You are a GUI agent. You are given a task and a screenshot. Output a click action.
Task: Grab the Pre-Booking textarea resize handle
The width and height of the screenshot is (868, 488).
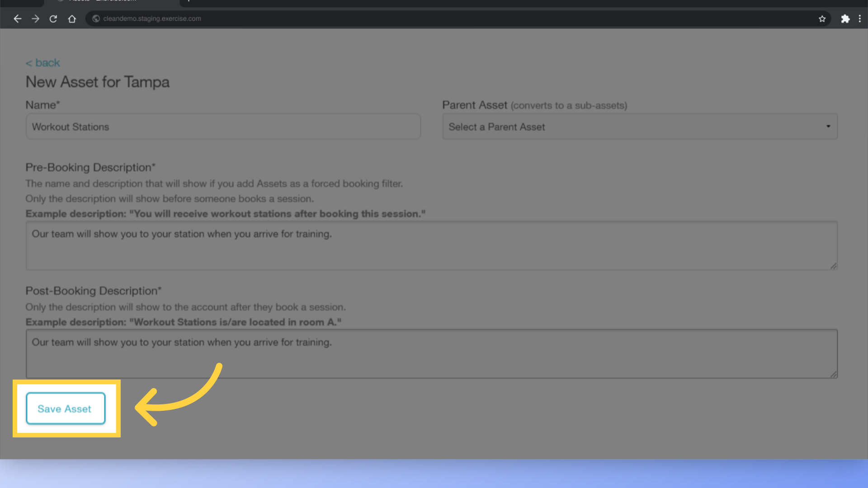pos(833,267)
